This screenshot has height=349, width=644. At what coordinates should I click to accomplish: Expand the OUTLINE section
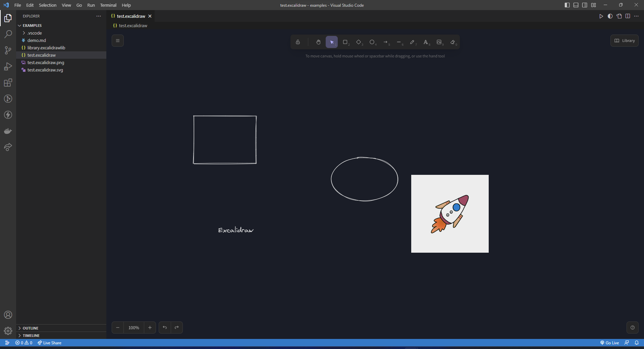point(31,328)
